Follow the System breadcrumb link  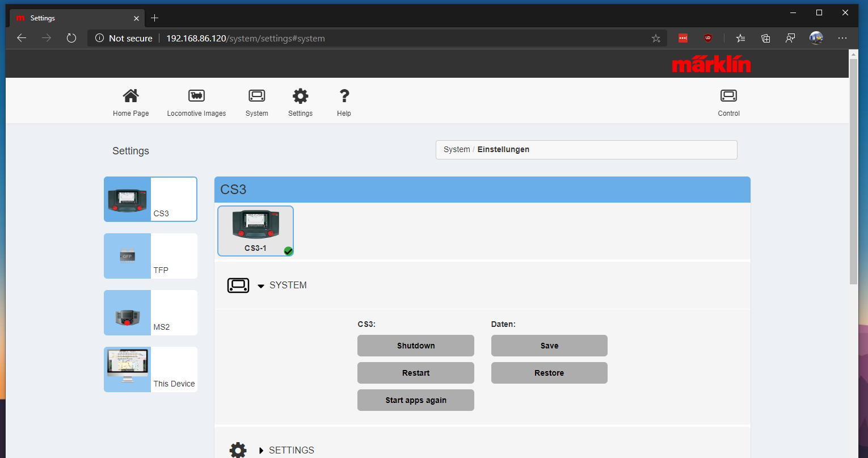(457, 150)
